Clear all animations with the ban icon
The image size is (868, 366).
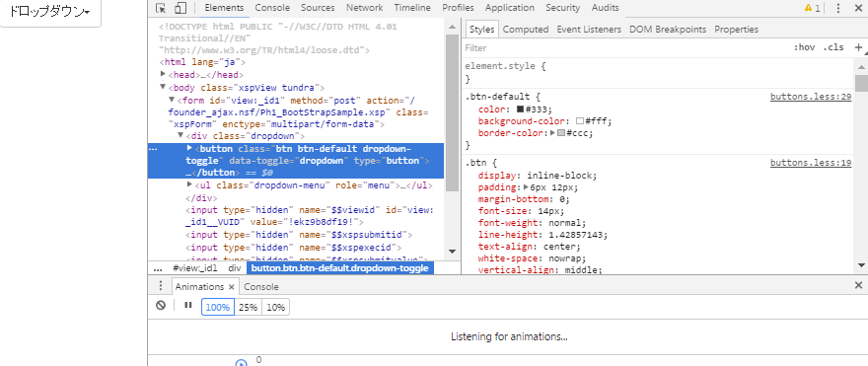[161, 305]
